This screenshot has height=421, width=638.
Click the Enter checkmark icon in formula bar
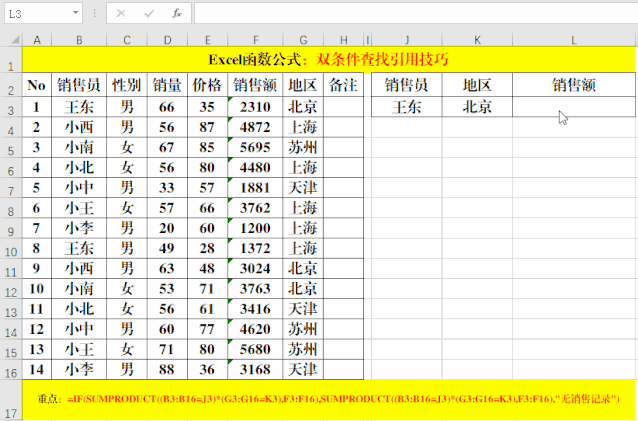[149, 14]
